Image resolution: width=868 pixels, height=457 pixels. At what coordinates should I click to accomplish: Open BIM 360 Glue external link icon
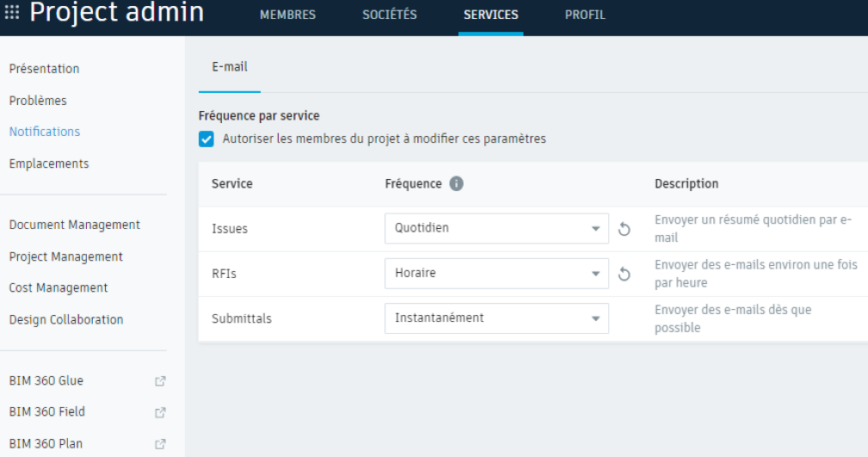pyautogui.click(x=159, y=381)
